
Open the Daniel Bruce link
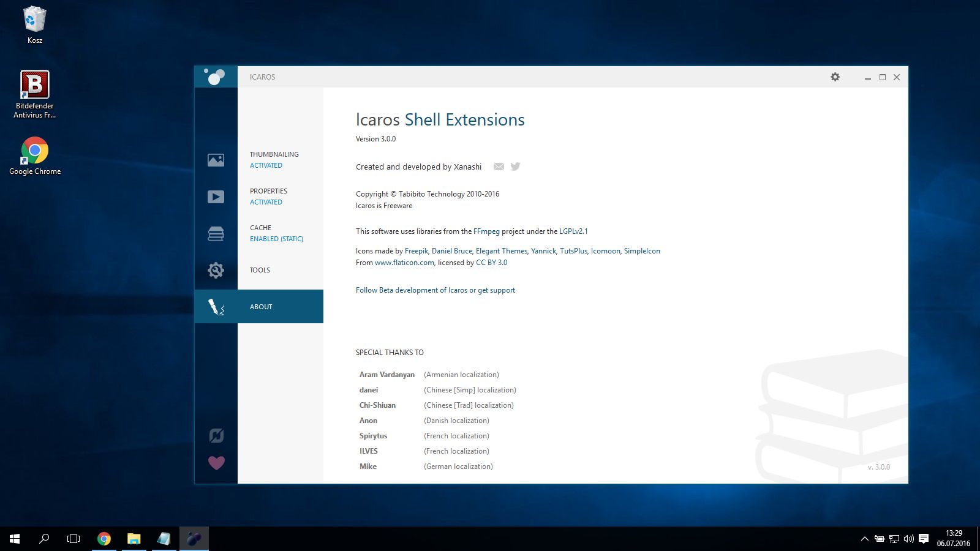(x=452, y=251)
